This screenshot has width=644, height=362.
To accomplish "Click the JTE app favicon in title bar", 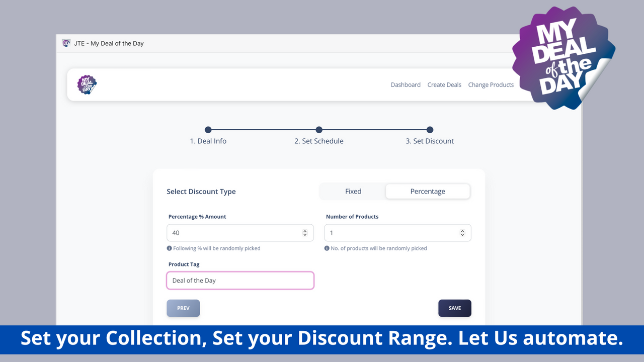I will 66,43.
